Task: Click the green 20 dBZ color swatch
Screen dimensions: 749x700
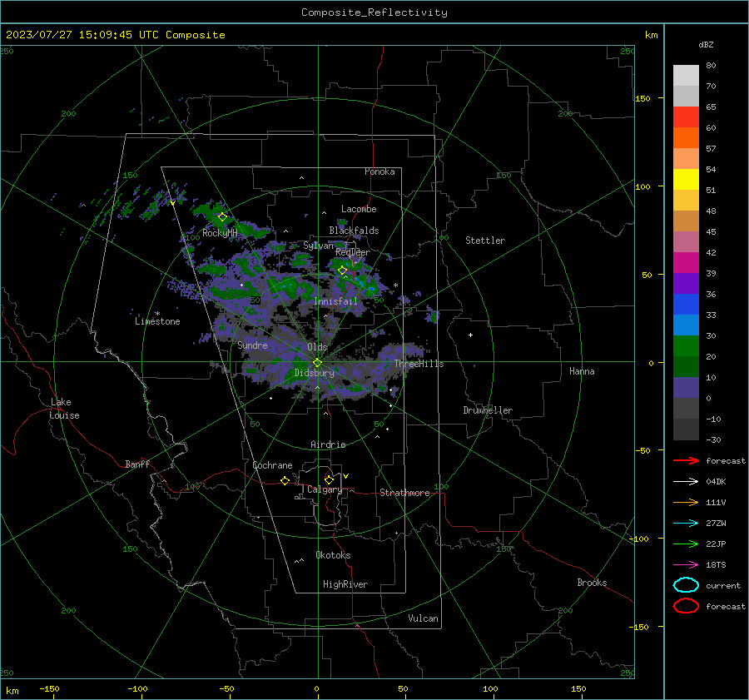Action: pos(686,346)
